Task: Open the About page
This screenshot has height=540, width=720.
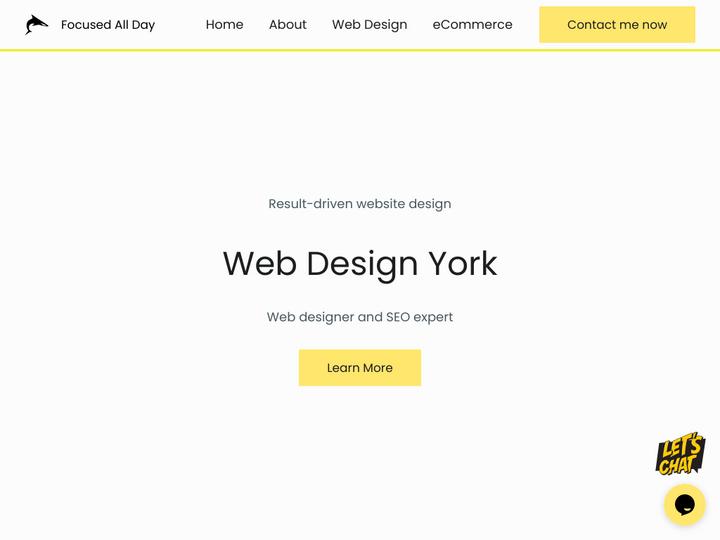Action: click(x=287, y=25)
